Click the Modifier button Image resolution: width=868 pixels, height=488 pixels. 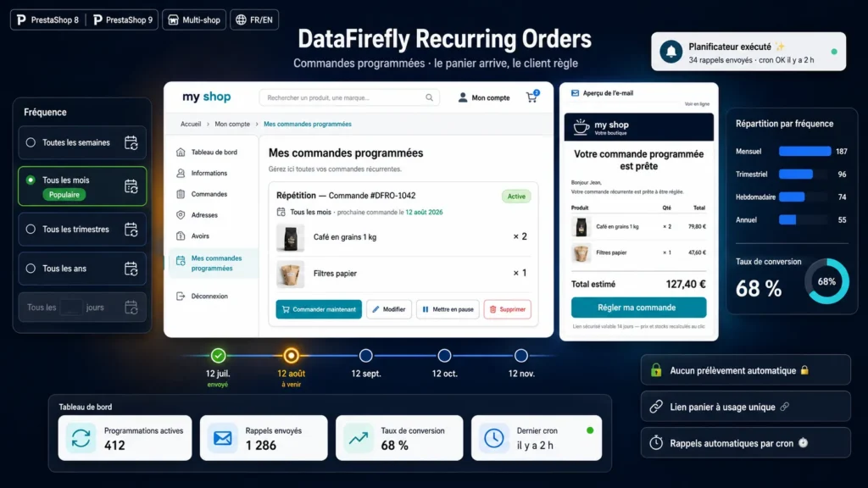point(388,309)
